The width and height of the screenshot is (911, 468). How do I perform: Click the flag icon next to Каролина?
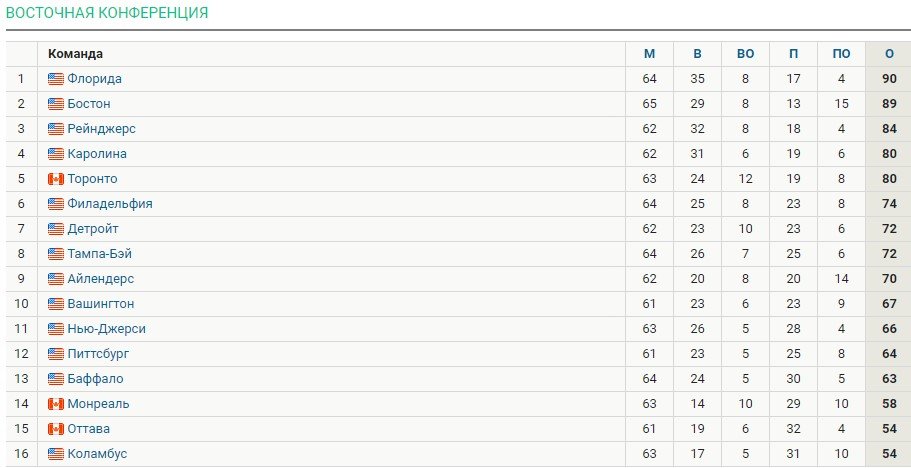tap(56, 154)
